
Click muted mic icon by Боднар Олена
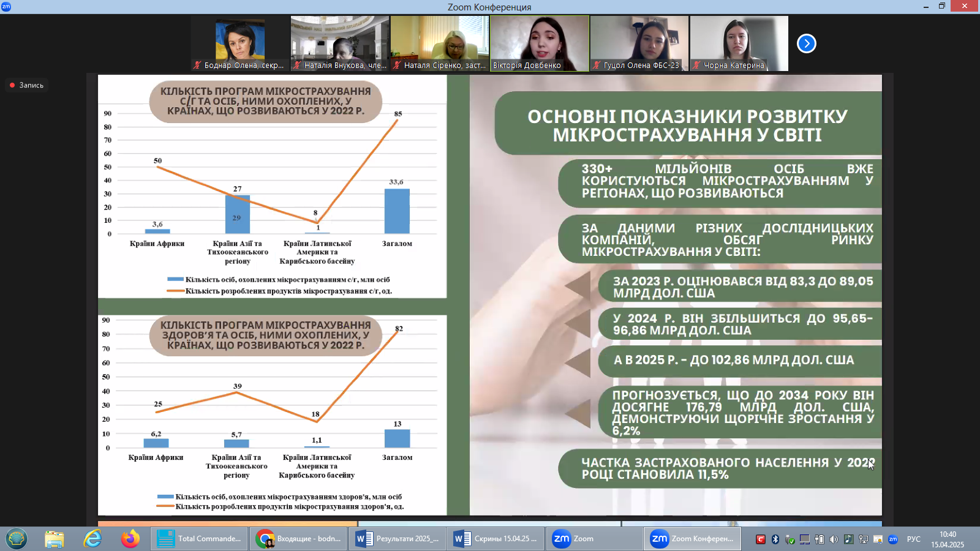(x=197, y=65)
